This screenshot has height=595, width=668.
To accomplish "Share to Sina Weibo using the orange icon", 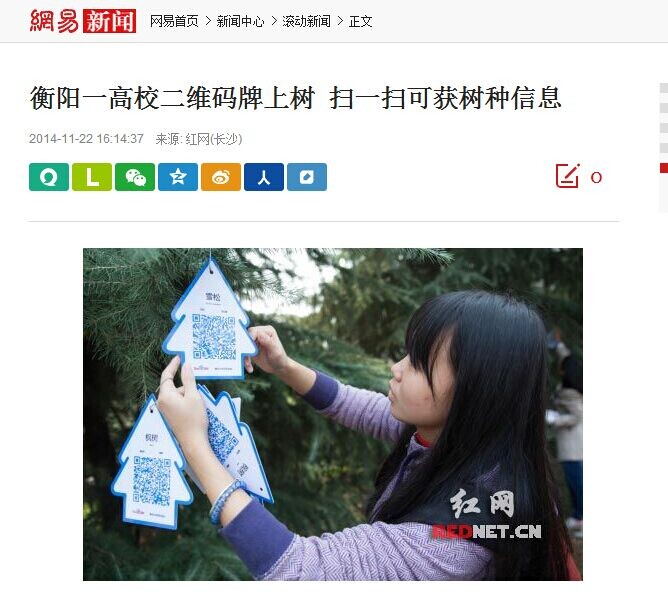I will tap(221, 177).
